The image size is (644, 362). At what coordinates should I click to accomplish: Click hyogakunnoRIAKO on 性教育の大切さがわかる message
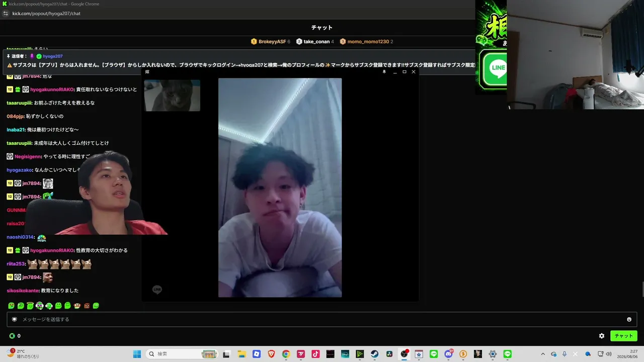(52, 250)
